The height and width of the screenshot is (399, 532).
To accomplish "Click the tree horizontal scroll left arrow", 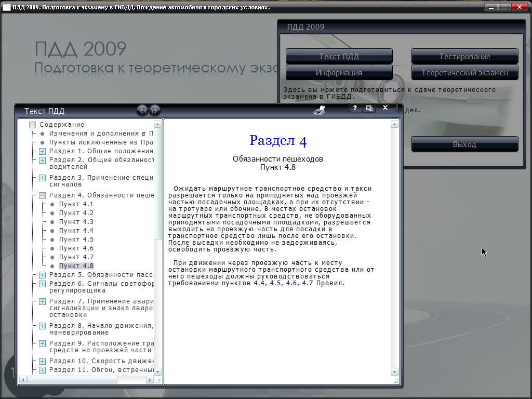I will coord(23,380).
